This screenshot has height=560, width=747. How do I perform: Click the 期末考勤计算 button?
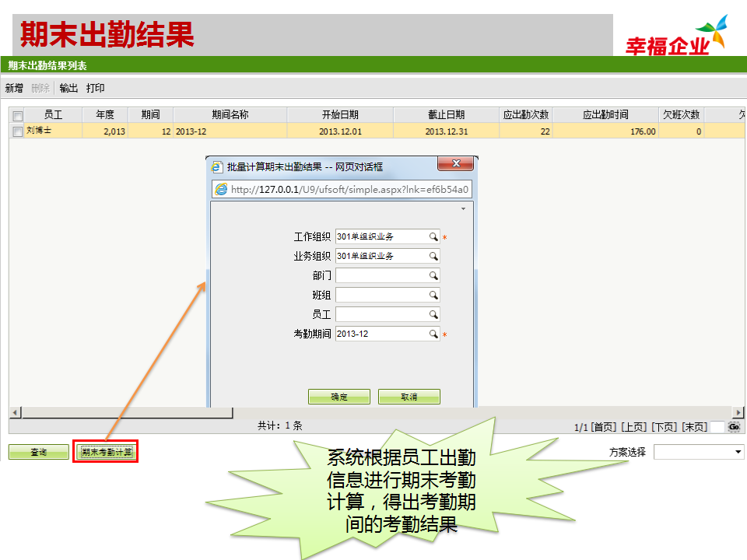pyautogui.click(x=104, y=452)
